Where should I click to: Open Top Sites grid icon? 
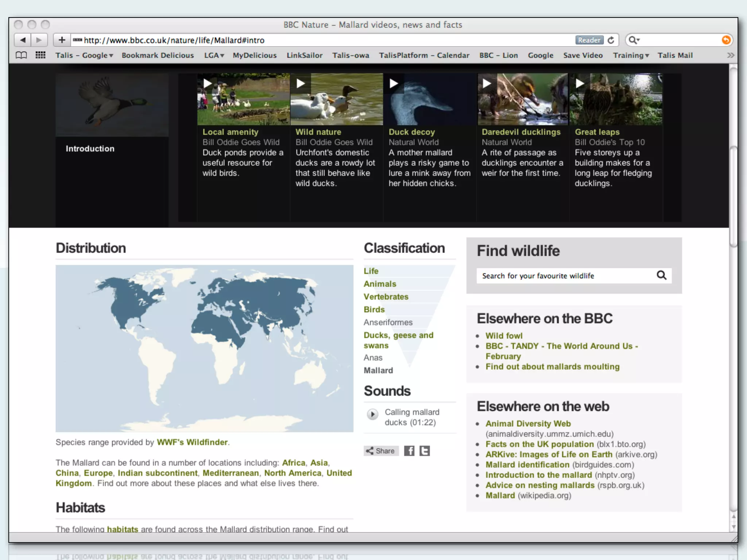pyautogui.click(x=40, y=55)
